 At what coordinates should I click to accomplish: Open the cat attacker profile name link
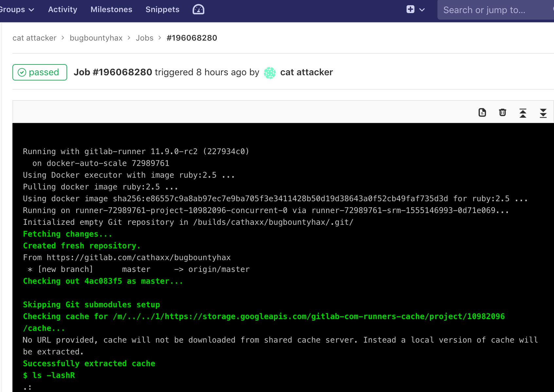coord(306,72)
